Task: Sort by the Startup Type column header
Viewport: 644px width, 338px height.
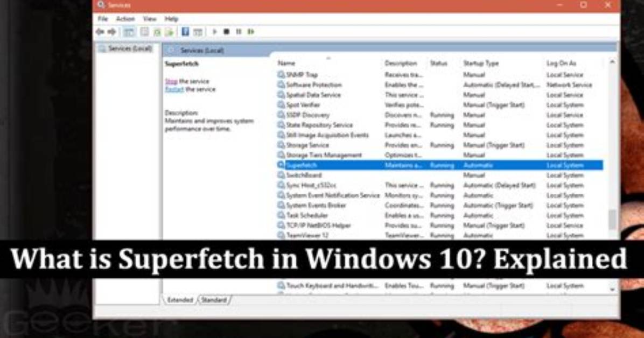Action: (481, 63)
